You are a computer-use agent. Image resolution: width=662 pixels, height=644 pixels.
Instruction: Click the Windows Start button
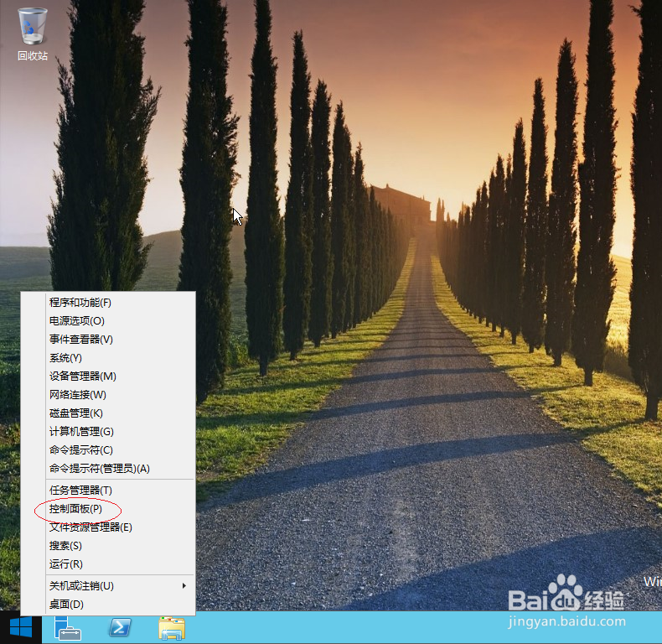pos(21,627)
